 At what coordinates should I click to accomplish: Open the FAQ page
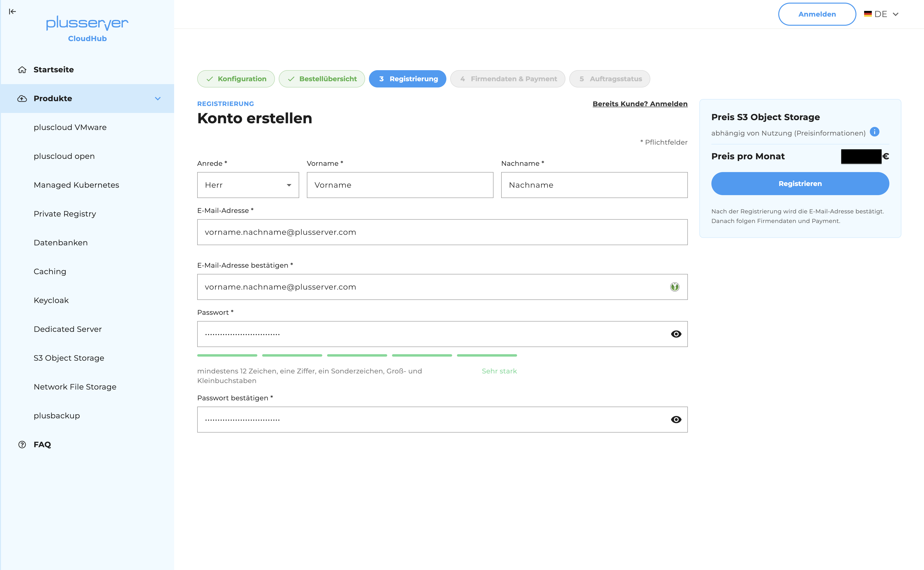click(42, 445)
